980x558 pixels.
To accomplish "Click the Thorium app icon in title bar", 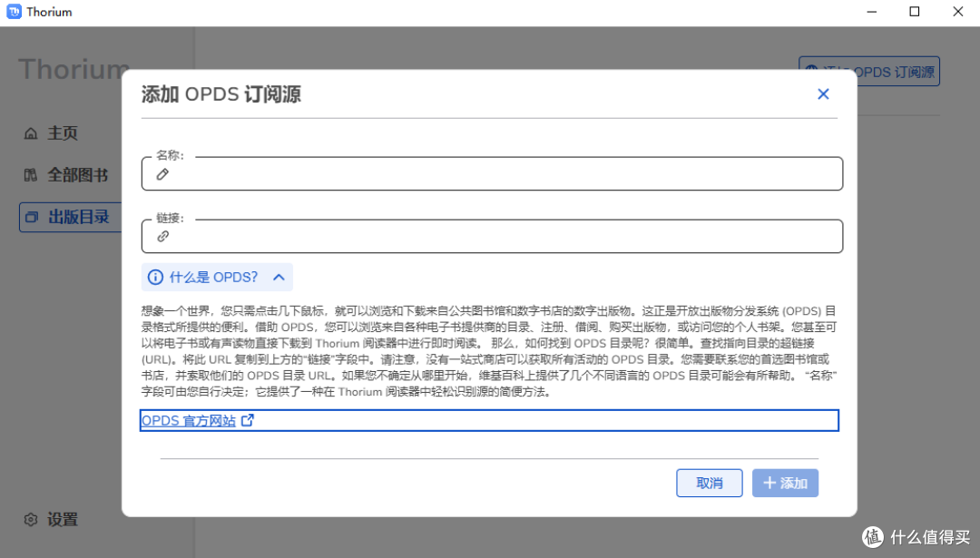I will pos(14,12).
